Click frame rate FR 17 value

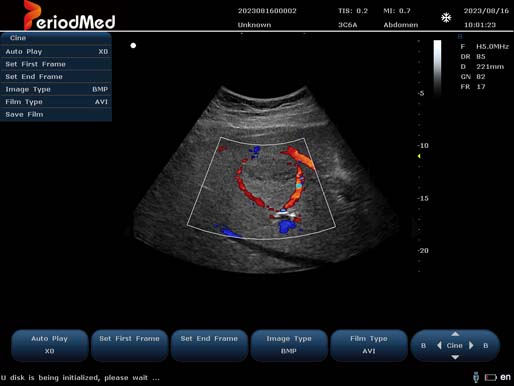tap(481, 87)
